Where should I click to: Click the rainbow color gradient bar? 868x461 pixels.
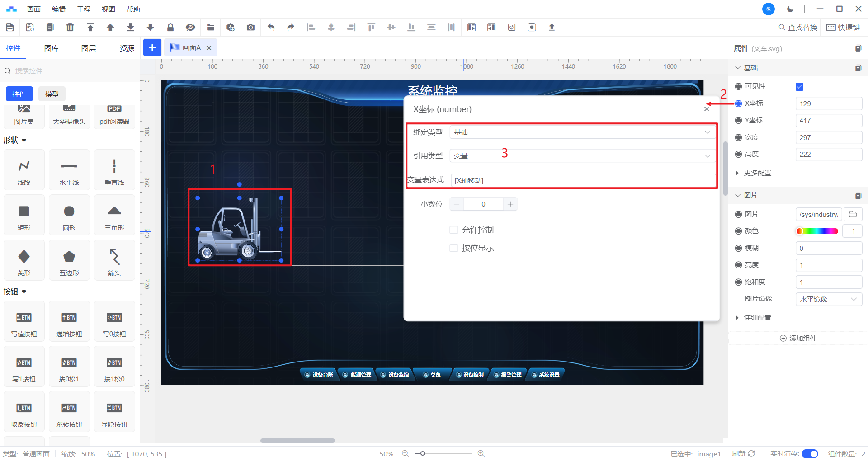817,231
